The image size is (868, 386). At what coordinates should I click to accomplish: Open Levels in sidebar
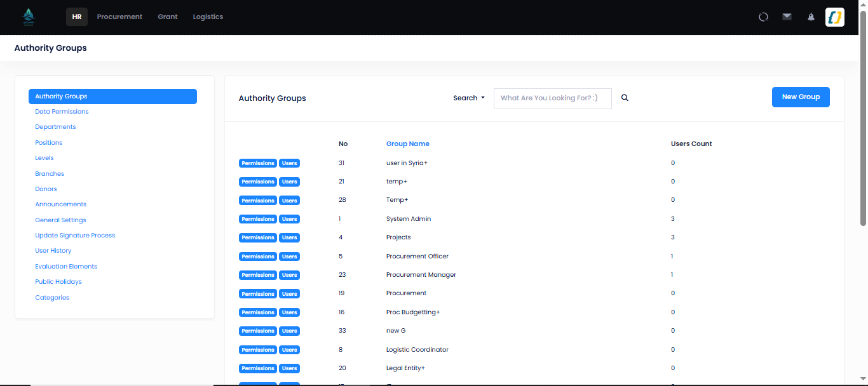44,158
